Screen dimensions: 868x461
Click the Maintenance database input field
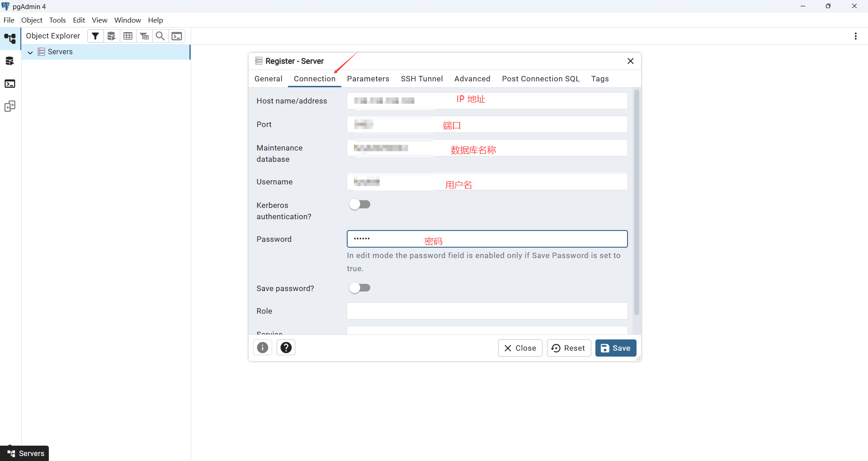pos(487,148)
